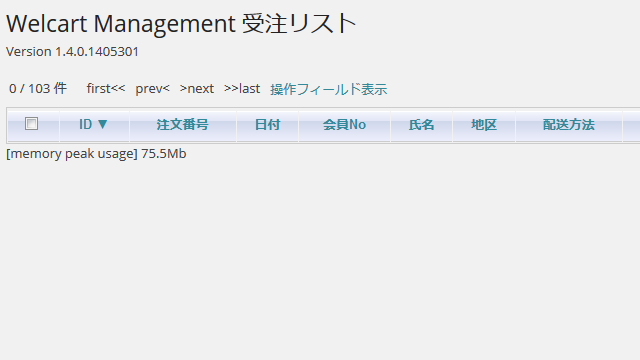Select 'Version 1.4.0.1405301' text
Screen dimensions: 640x360
coord(72,52)
